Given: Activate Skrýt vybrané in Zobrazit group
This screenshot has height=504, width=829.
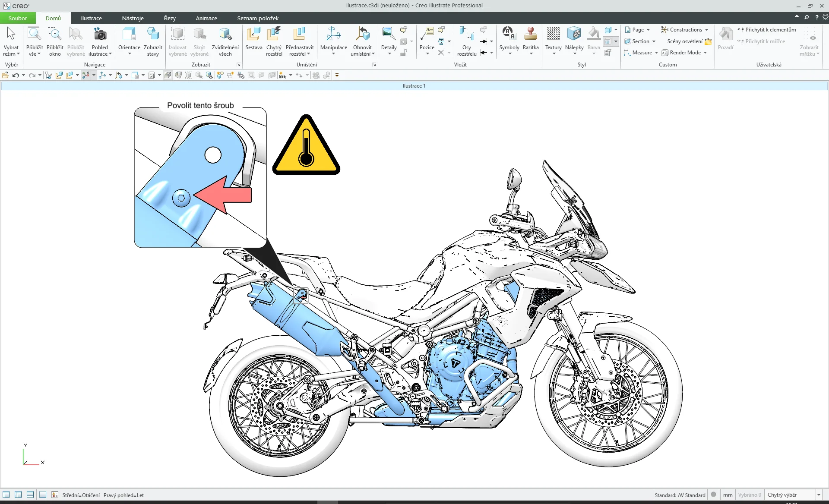Looking at the screenshot, I should pos(199,41).
